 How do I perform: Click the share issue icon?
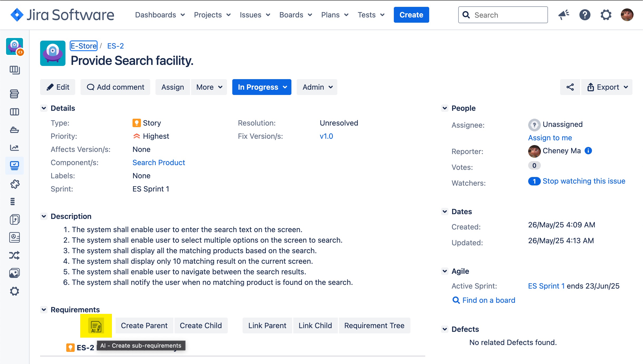click(570, 87)
